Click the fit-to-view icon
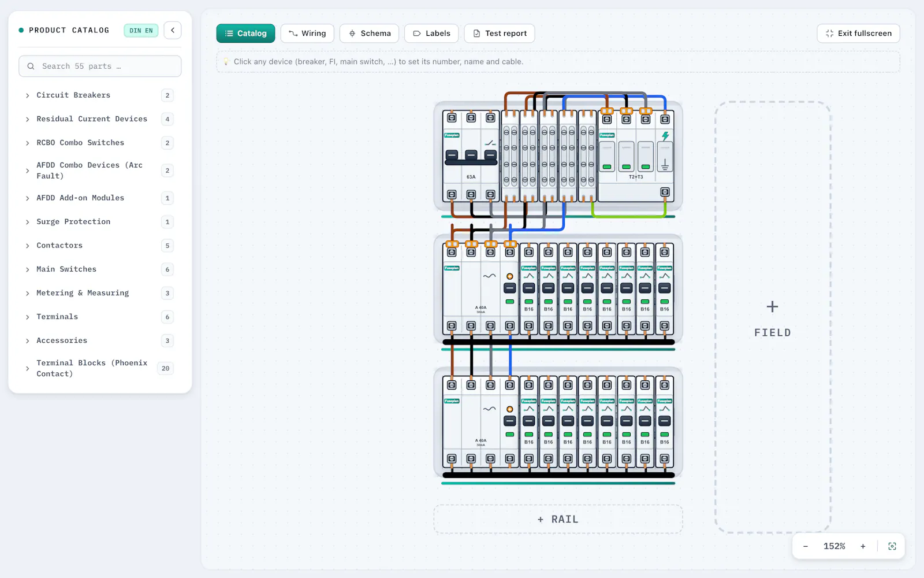Viewport: 924px width, 578px height. (892, 546)
